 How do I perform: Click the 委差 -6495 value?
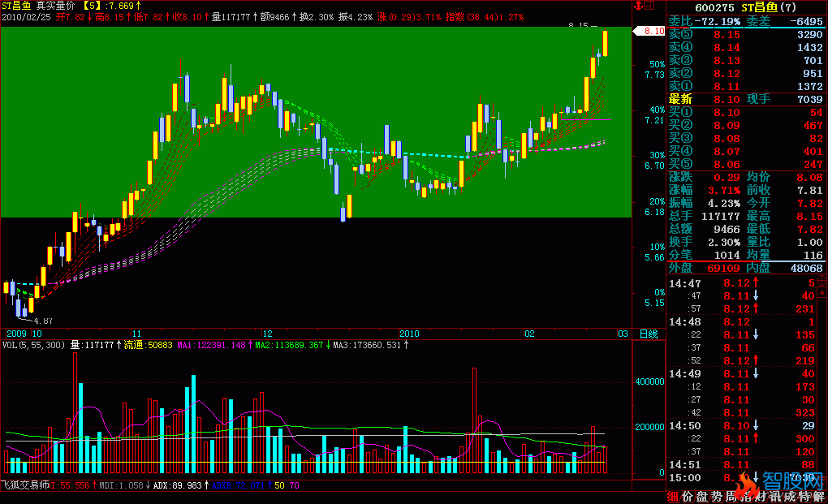pos(805,22)
